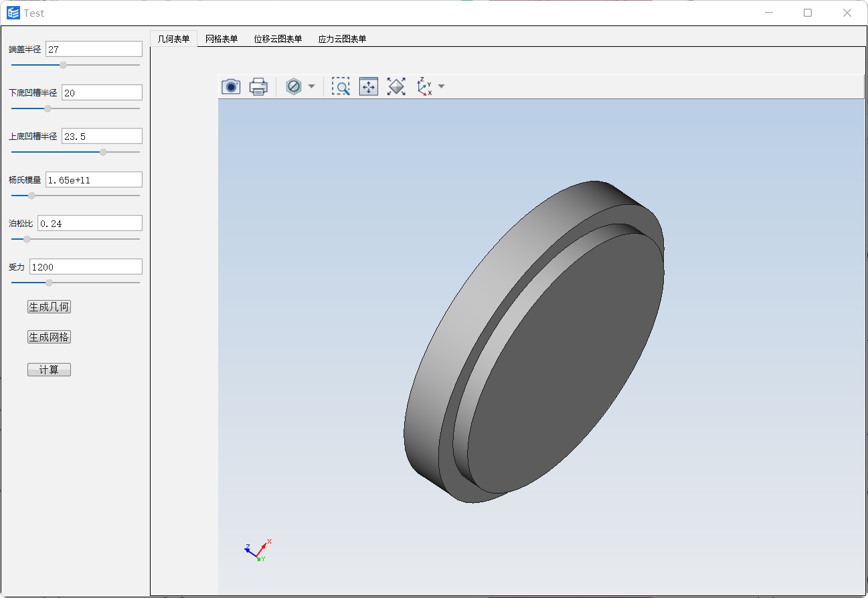Click the 受力 input field
The image size is (868, 598).
86,267
